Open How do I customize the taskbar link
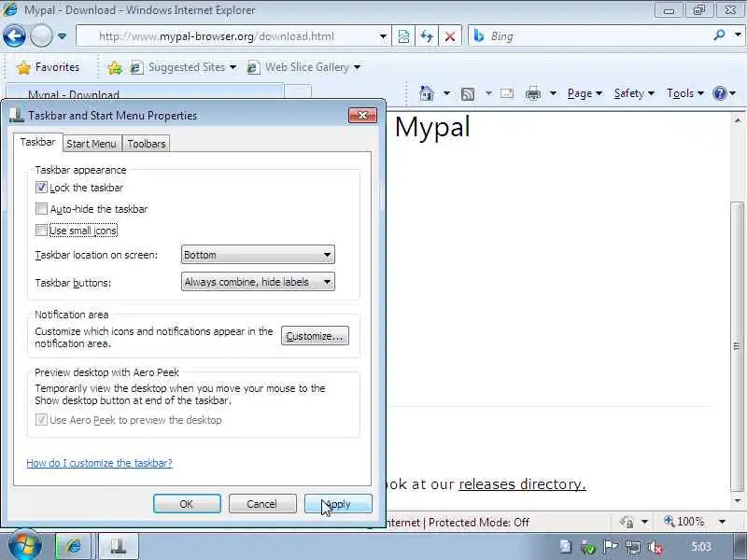The image size is (747, 560). [x=99, y=463]
